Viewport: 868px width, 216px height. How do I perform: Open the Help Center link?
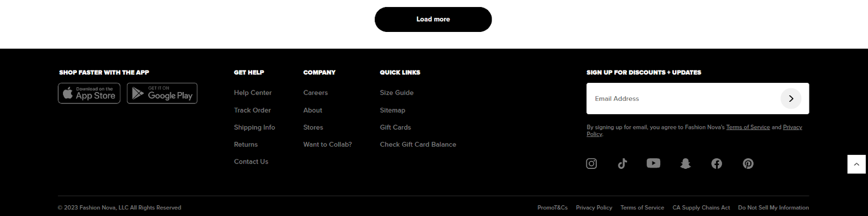[253, 93]
